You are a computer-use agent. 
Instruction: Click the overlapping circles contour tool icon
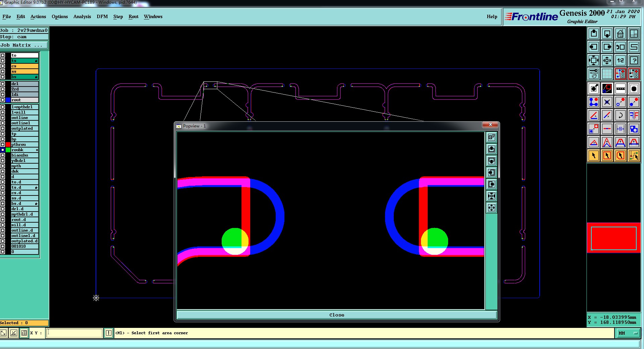point(634,129)
